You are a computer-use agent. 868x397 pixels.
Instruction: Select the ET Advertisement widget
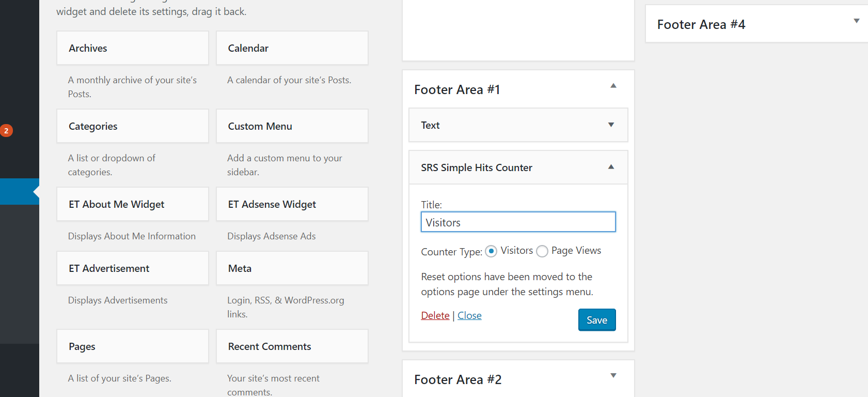[x=133, y=268]
